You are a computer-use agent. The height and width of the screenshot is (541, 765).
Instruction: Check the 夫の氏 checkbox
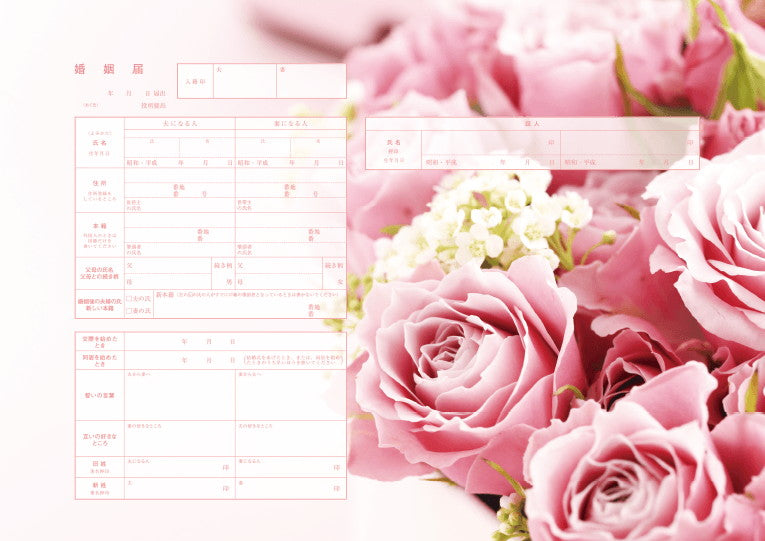(131, 299)
